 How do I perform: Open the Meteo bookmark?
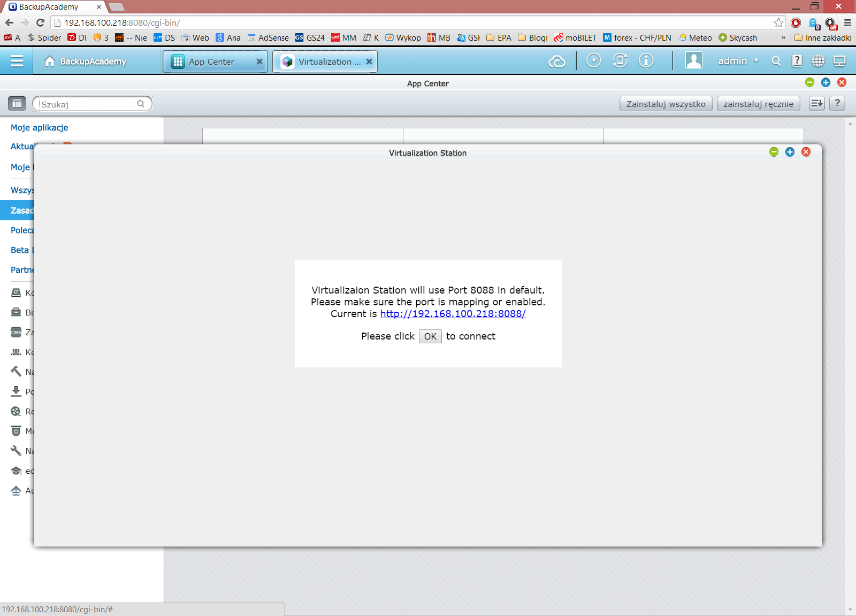pos(695,37)
